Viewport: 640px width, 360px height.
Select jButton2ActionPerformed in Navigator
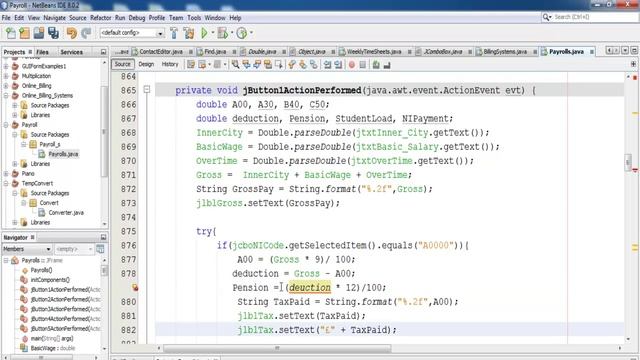(x=64, y=299)
